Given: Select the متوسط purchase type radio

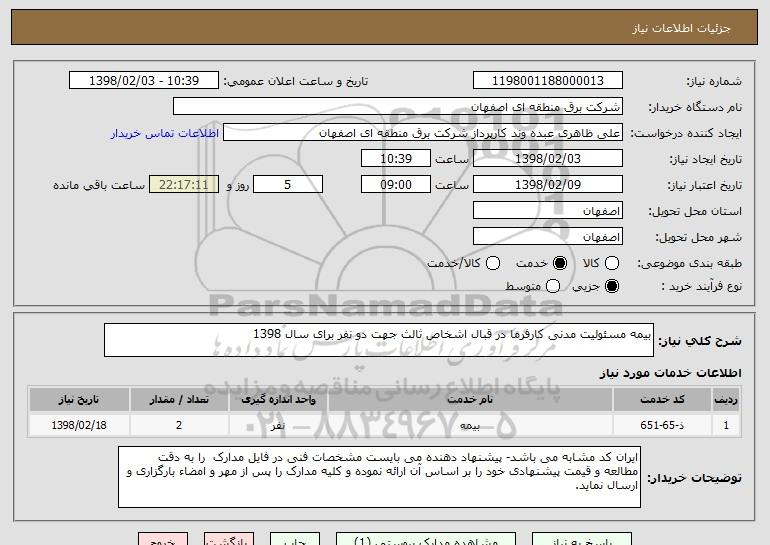Looking at the screenshot, I should tap(552, 286).
